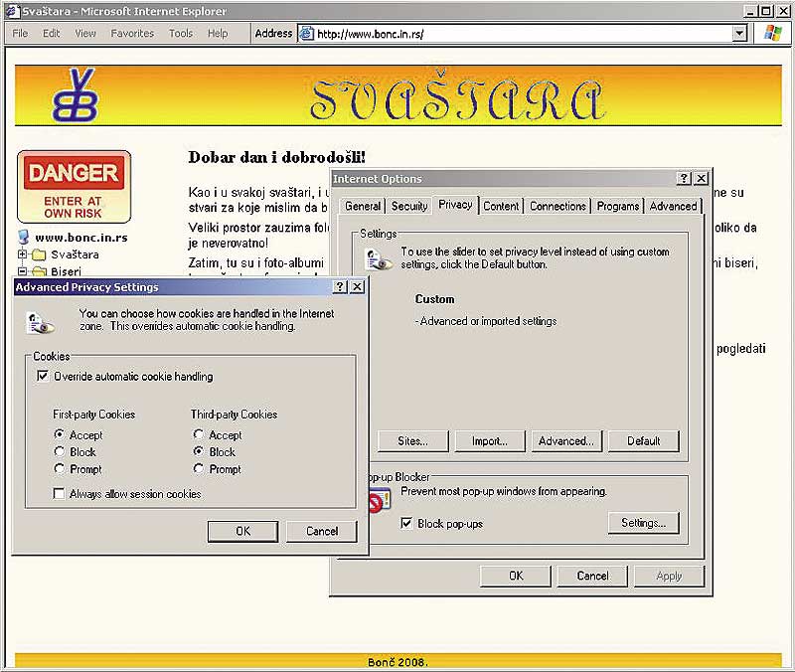The image size is (795, 672).
Task: Open the Favorites menu
Action: point(132,34)
